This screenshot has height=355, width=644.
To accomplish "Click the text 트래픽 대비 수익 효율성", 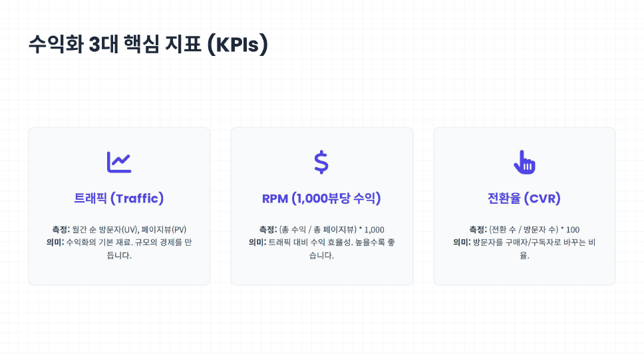I will tap(310, 242).
